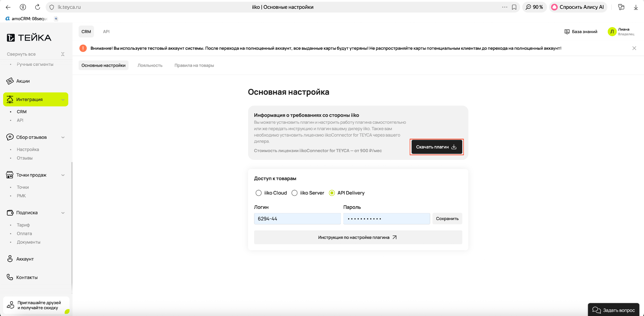This screenshot has height=316, width=644.
Task: Click the site shield security icon
Action: pyautogui.click(x=52, y=7)
